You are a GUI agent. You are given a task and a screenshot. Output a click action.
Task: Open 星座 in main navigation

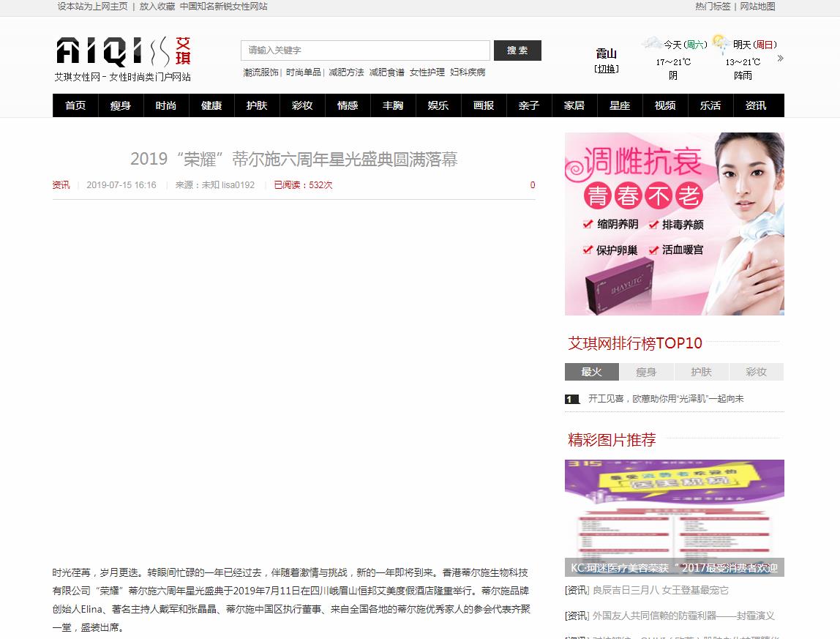(x=620, y=105)
